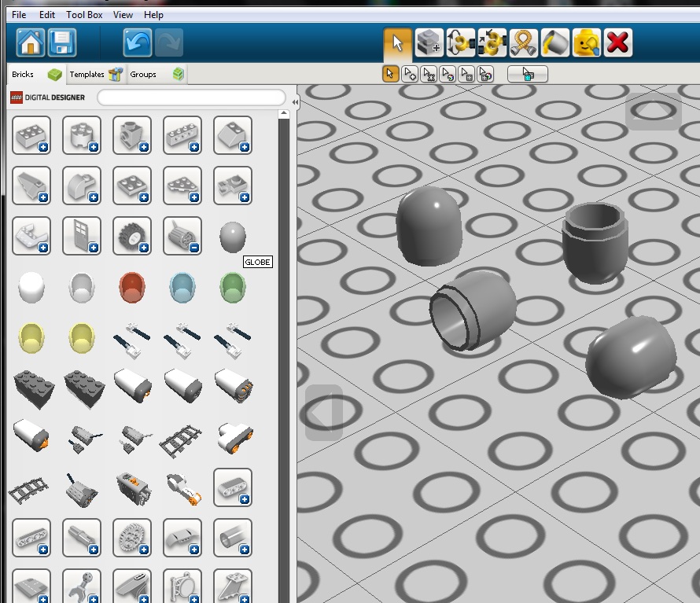Expand the round bricks category
This screenshot has height=603, width=700.
[x=82, y=135]
